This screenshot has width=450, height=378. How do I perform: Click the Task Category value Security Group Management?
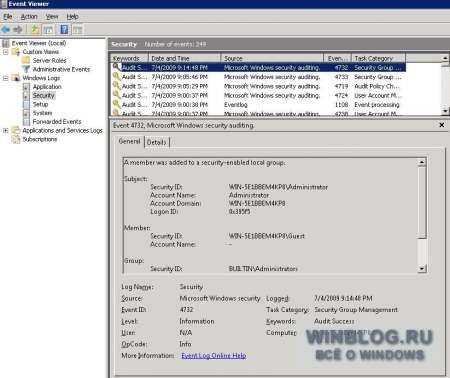click(x=356, y=310)
